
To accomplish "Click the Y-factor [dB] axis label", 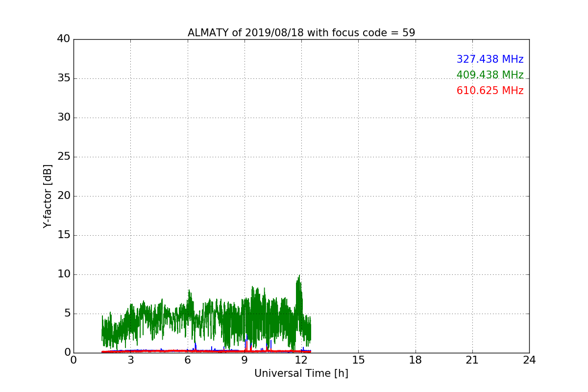I will (x=48, y=196).
